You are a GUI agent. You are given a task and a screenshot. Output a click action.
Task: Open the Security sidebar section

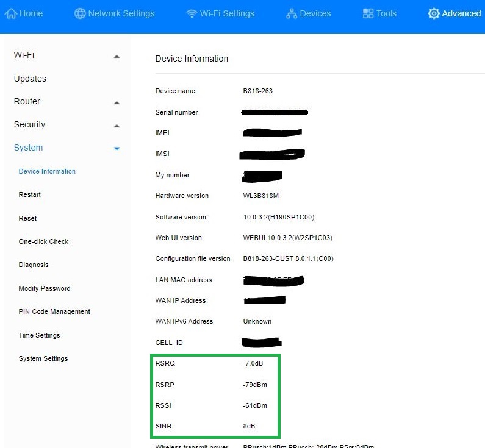tap(29, 124)
